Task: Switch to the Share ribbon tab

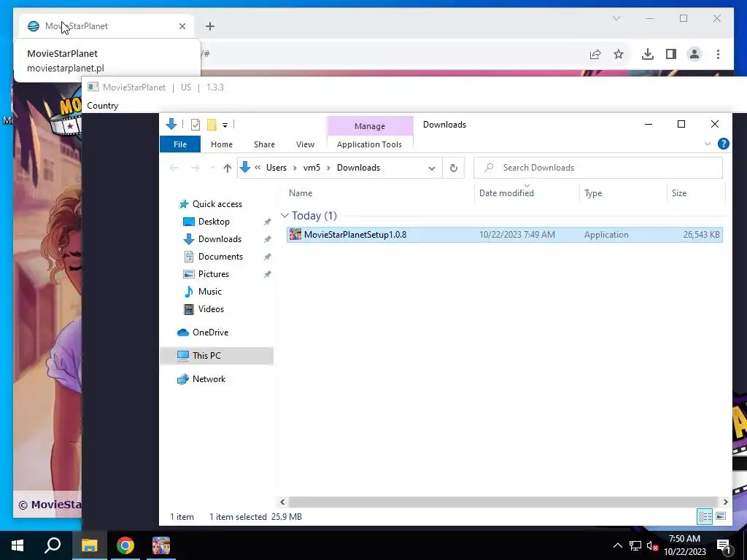Action: [x=264, y=144]
